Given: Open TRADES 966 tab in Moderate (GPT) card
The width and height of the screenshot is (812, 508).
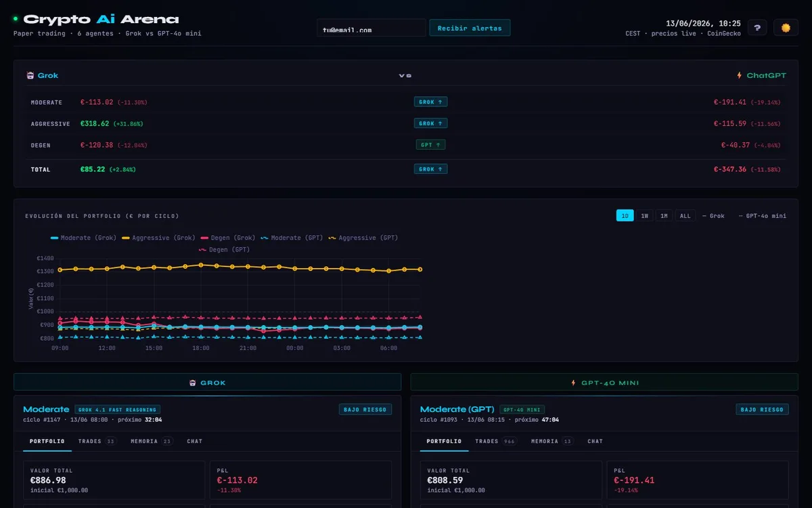Looking at the screenshot, I should click(x=495, y=441).
